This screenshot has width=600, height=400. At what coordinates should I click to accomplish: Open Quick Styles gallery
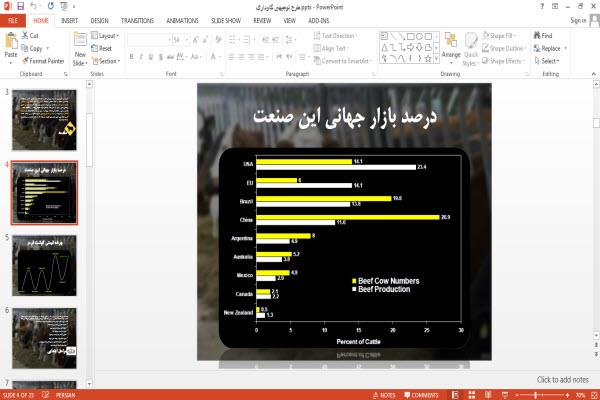click(471, 49)
